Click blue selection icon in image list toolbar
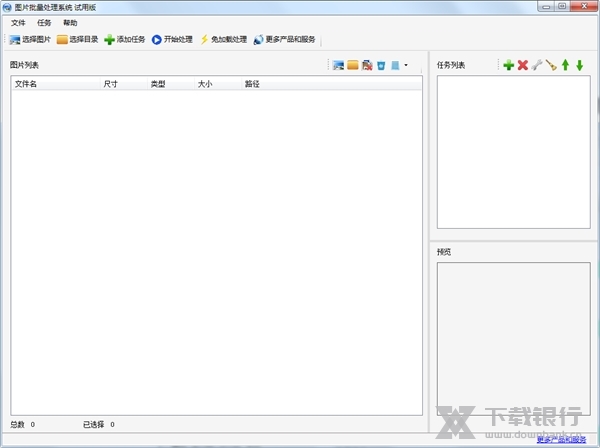The image size is (600, 448). [x=395, y=65]
